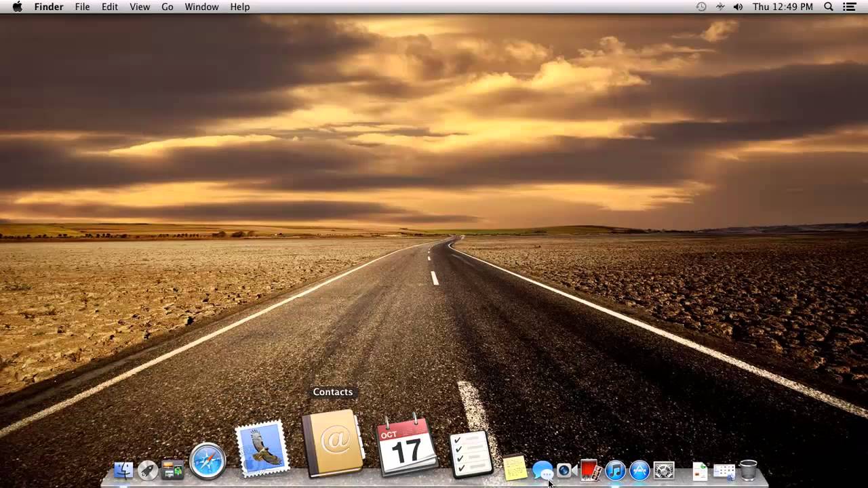The image size is (868, 488).
Task: Open Messages speech bubble icon
Action: (542, 470)
